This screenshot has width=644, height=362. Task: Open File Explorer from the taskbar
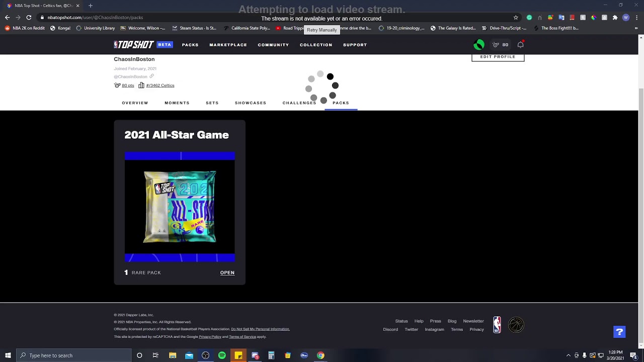[173, 355]
